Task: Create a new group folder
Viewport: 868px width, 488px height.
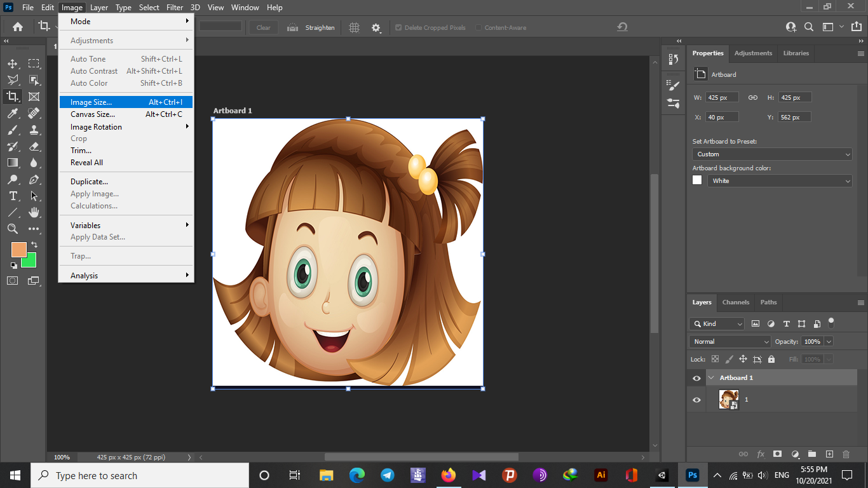Action: tap(812, 454)
